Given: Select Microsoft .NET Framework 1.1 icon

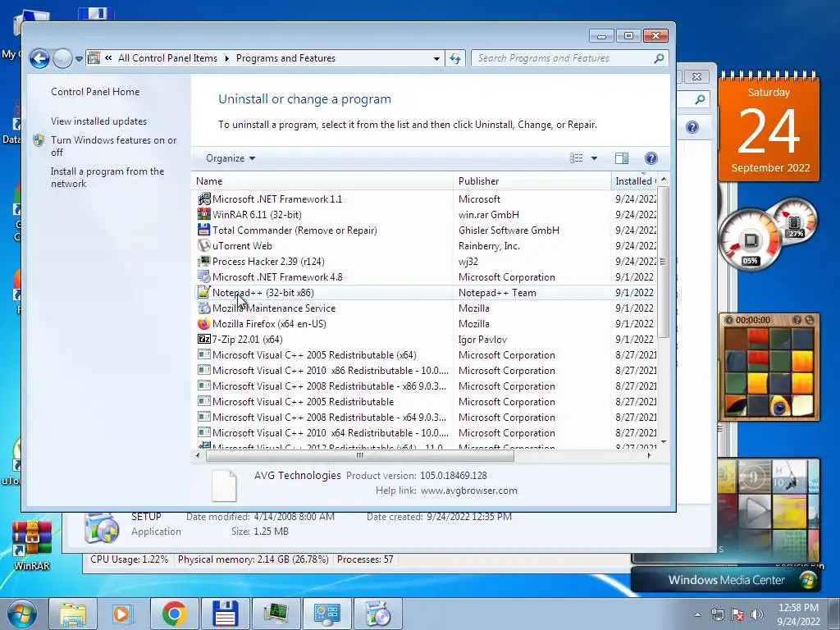Looking at the screenshot, I should pyautogui.click(x=203, y=199).
